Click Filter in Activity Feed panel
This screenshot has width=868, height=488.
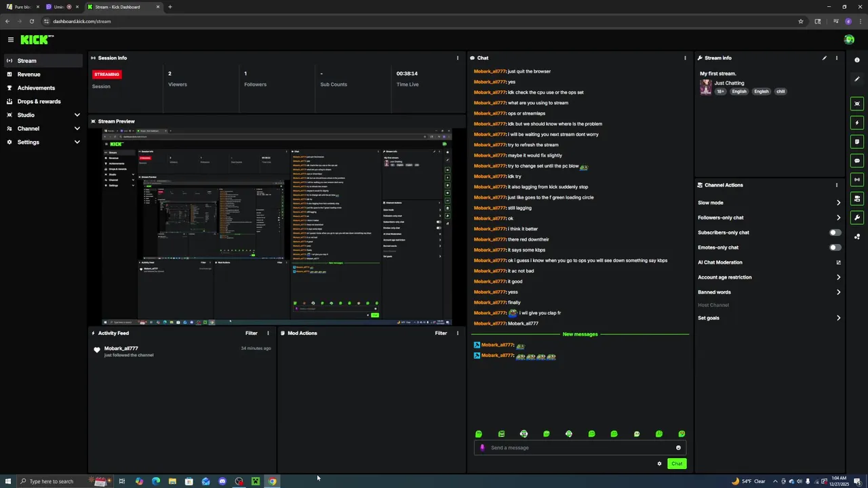[x=251, y=333]
